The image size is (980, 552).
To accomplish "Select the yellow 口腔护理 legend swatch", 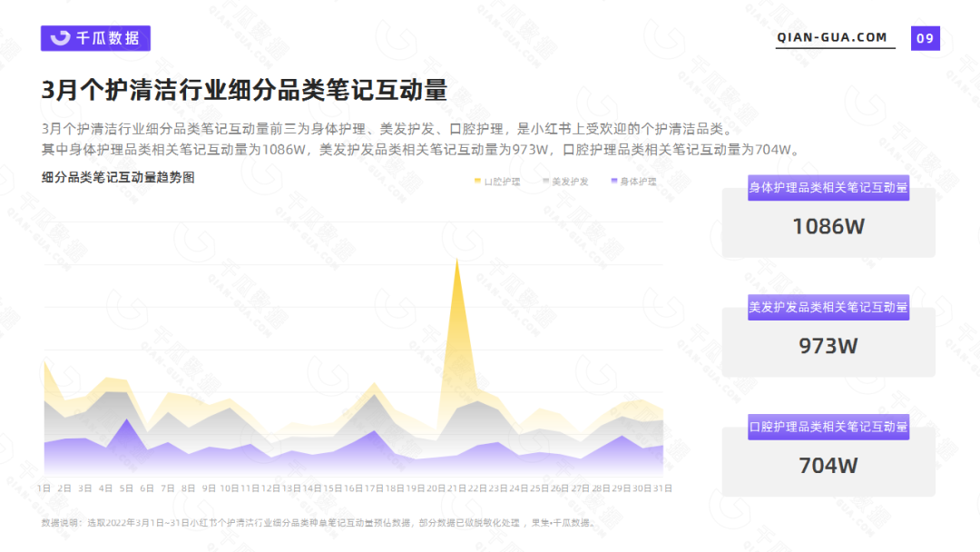I will [x=477, y=181].
